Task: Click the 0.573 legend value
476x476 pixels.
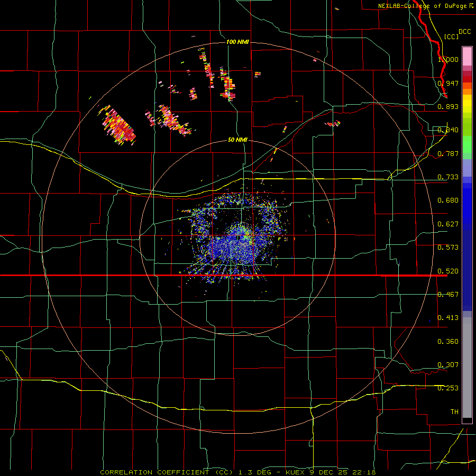Action: [448, 248]
